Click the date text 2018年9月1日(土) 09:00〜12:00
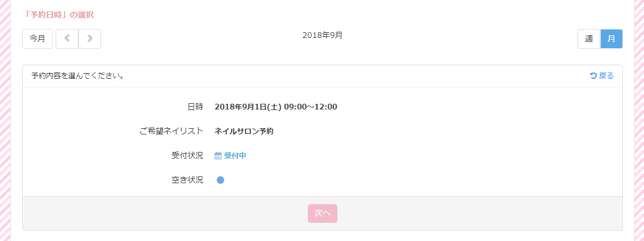This screenshot has height=241, width=644. [276, 107]
